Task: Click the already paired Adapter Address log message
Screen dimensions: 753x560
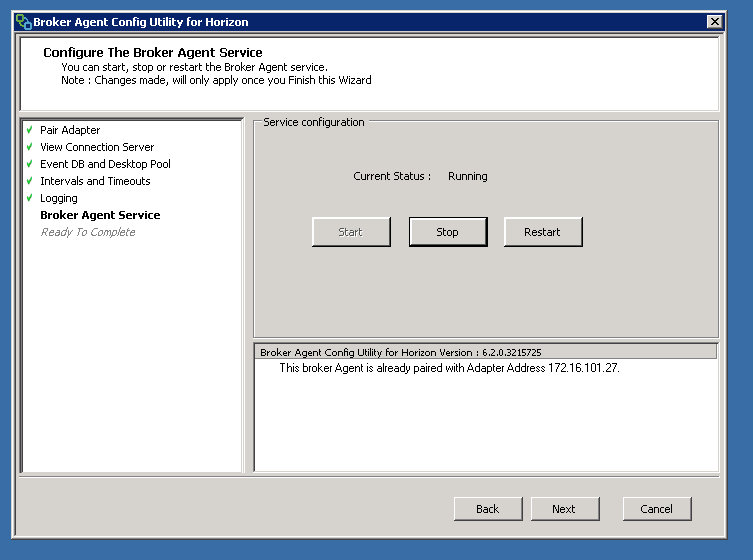Action: pyautogui.click(x=449, y=368)
